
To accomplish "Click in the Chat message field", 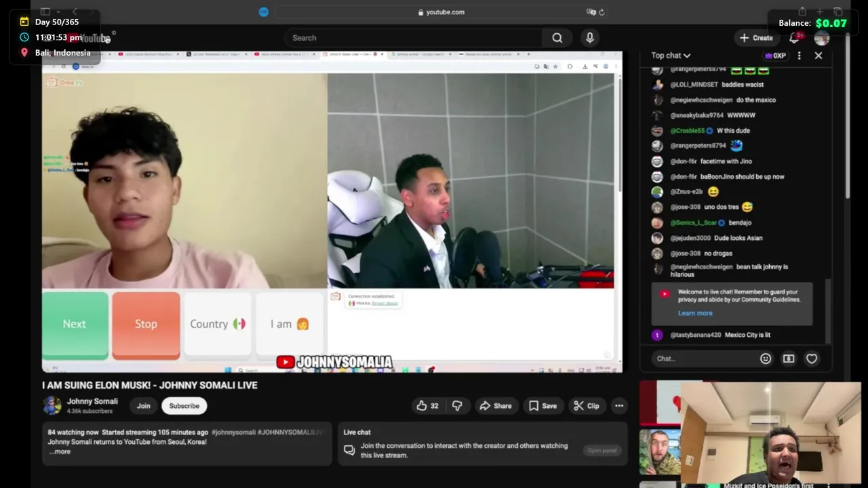I will click(702, 359).
